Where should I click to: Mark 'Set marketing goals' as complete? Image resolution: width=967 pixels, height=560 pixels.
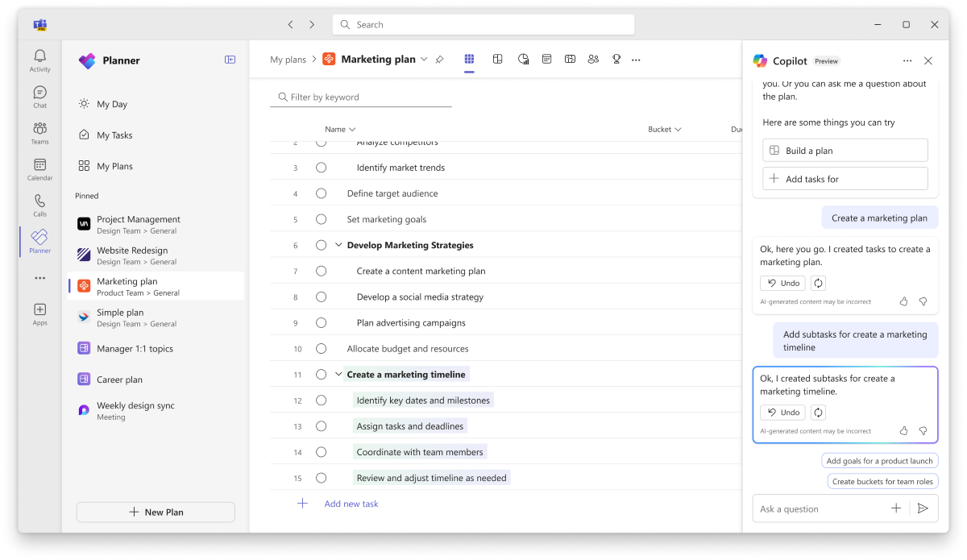pos(322,219)
